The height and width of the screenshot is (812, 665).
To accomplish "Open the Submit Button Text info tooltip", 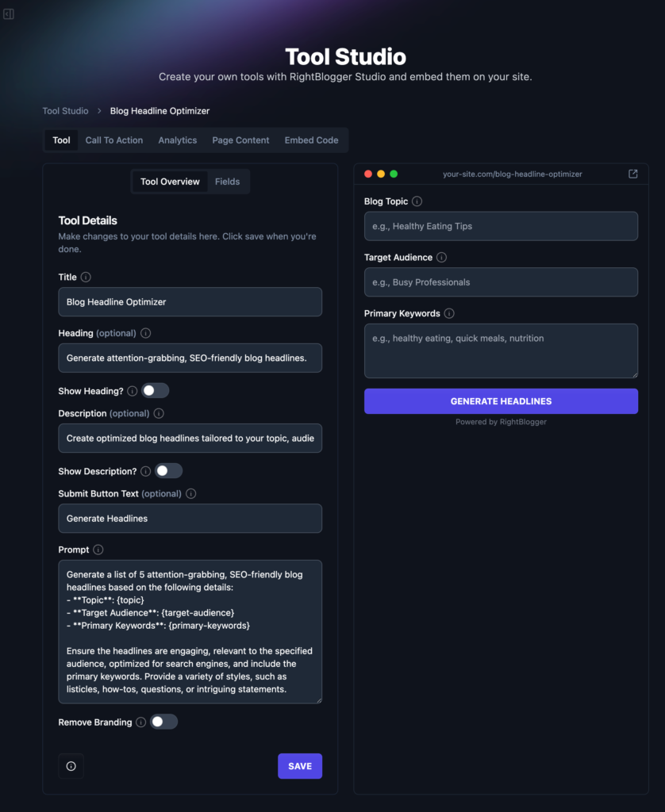I will (x=190, y=493).
